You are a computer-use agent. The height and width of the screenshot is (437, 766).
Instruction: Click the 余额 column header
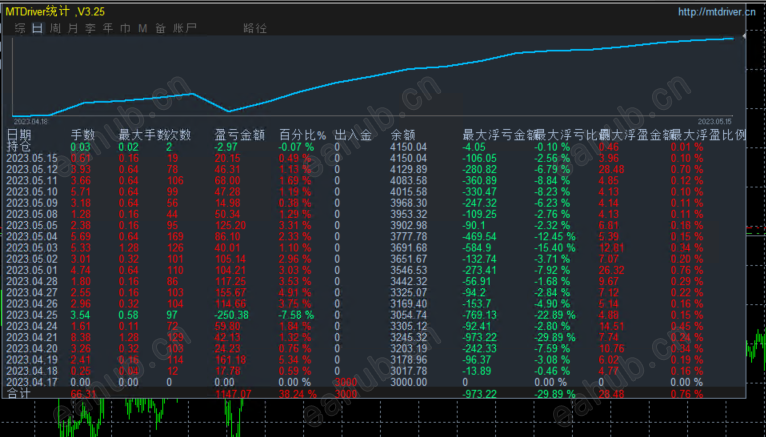(403, 135)
